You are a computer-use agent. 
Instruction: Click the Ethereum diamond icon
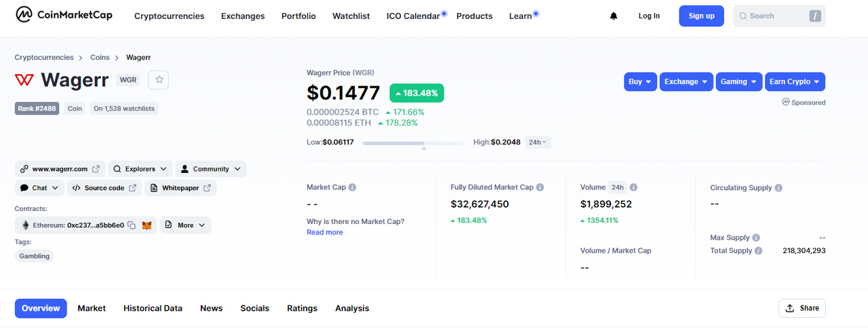coord(26,225)
